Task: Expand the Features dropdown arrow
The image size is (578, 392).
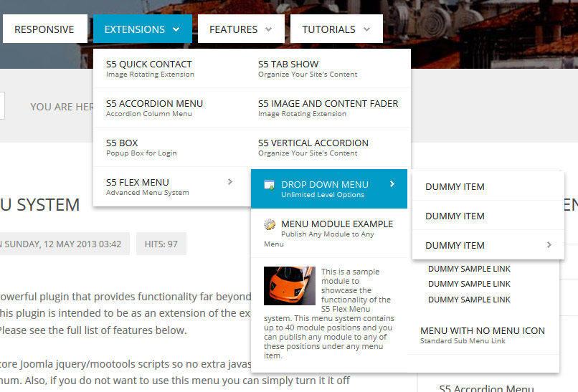Action: (x=269, y=29)
